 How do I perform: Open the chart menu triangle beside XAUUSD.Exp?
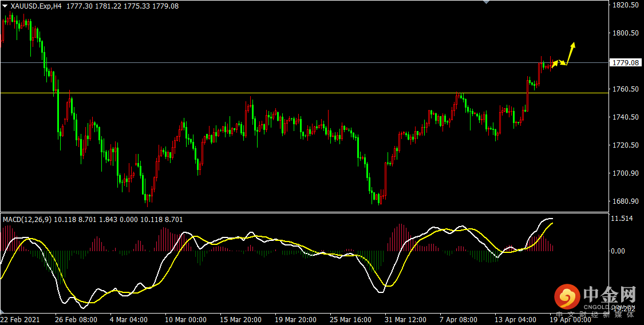(x=5, y=6)
